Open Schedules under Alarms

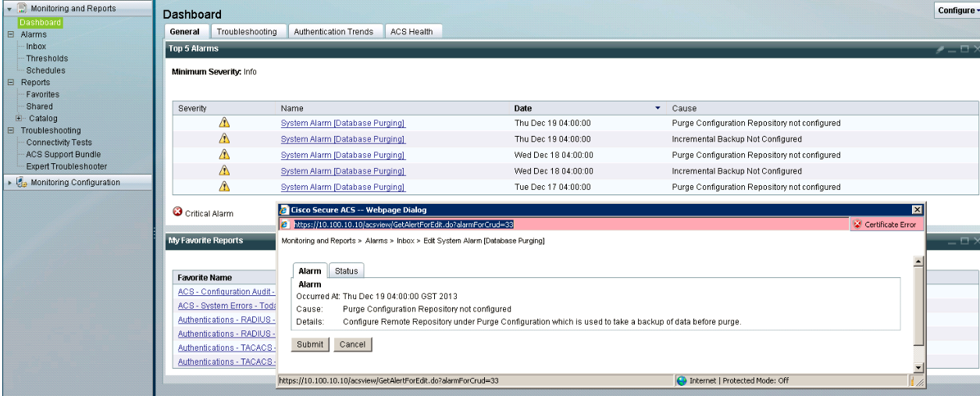tap(46, 70)
